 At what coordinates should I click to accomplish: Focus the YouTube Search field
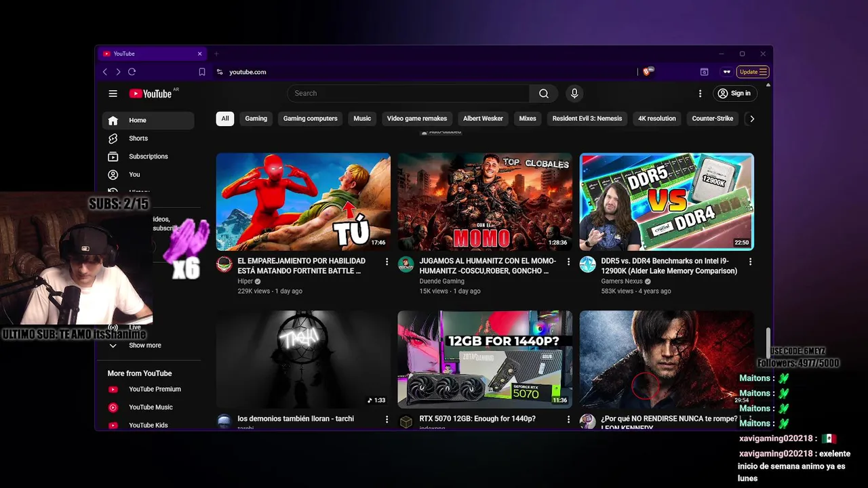408,94
